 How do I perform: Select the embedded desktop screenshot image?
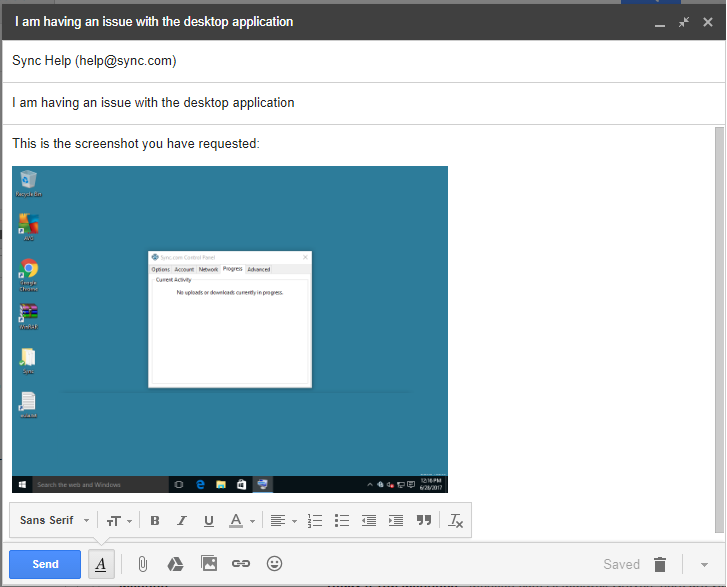pos(230,329)
